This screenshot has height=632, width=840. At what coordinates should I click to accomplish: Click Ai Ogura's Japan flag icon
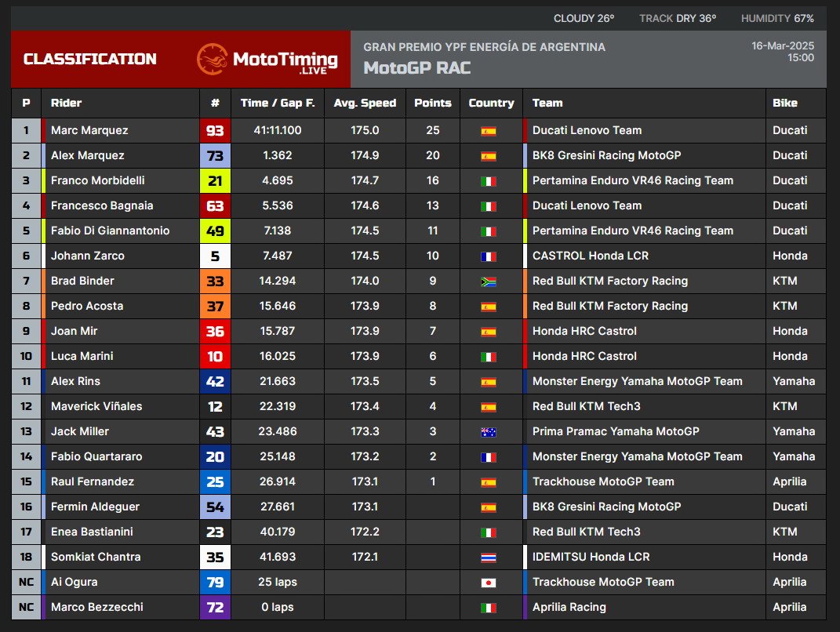click(488, 583)
